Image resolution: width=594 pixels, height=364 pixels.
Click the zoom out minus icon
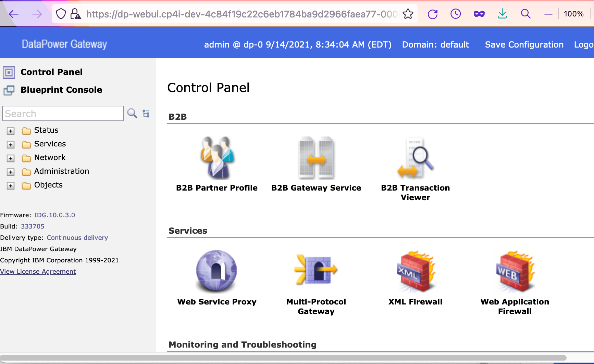click(548, 14)
